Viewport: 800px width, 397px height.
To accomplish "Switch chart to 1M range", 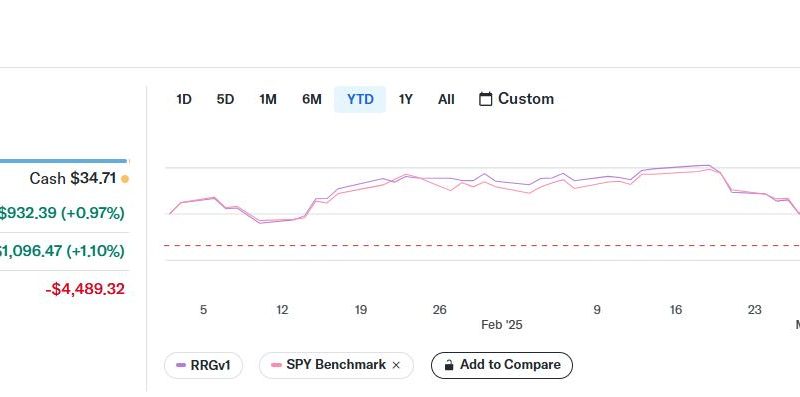I will coord(268,100).
